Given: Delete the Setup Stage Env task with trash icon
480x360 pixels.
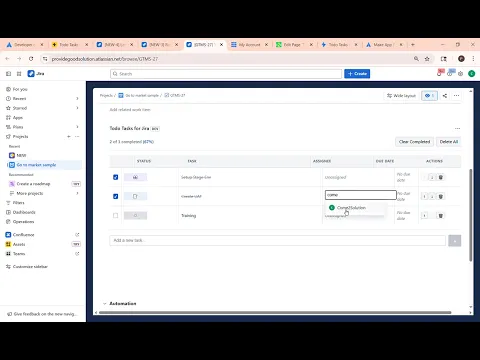Looking at the screenshot, I should [x=440, y=177].
